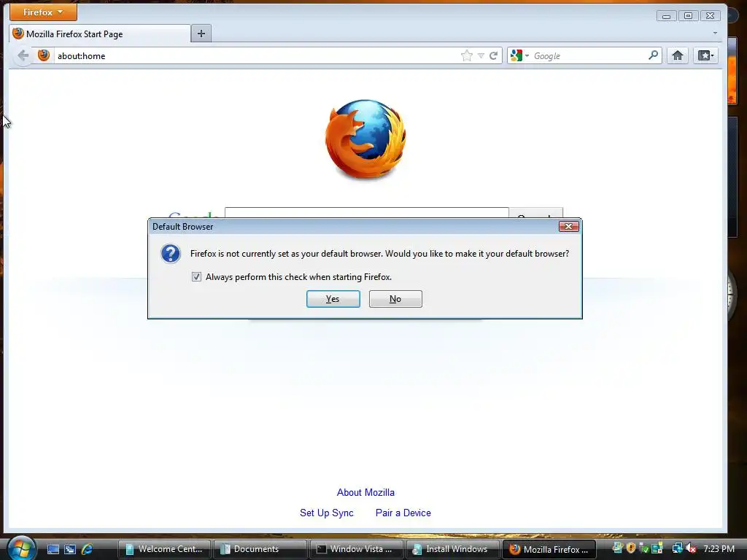Reload the current page

494,55
